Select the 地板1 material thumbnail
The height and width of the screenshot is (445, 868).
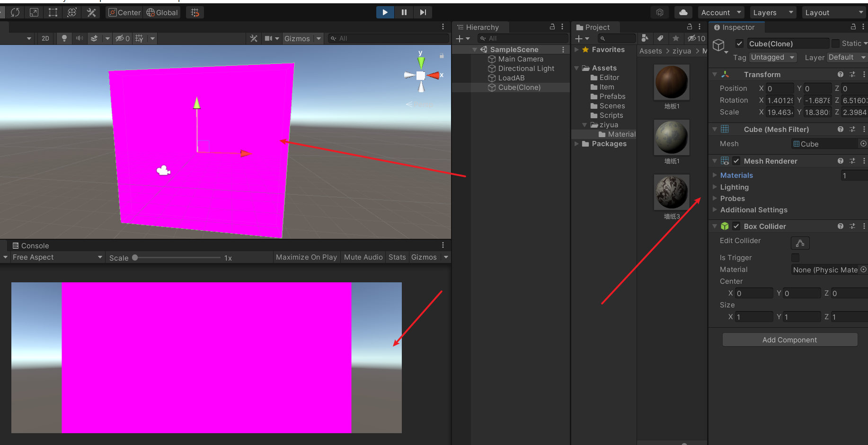pos(672,82)
